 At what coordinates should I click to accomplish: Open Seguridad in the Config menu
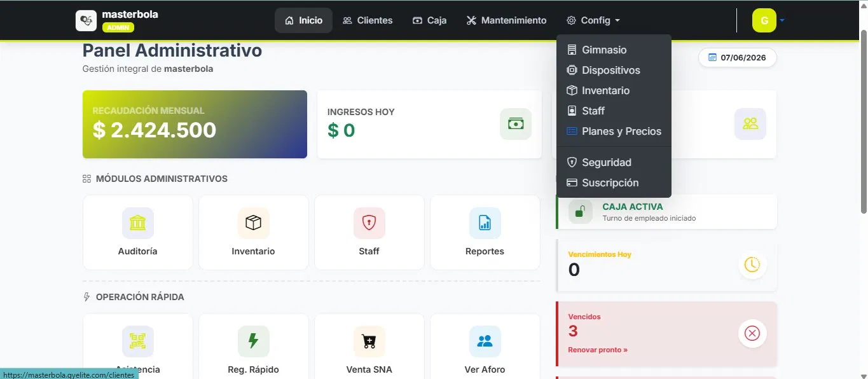point(614,162)
